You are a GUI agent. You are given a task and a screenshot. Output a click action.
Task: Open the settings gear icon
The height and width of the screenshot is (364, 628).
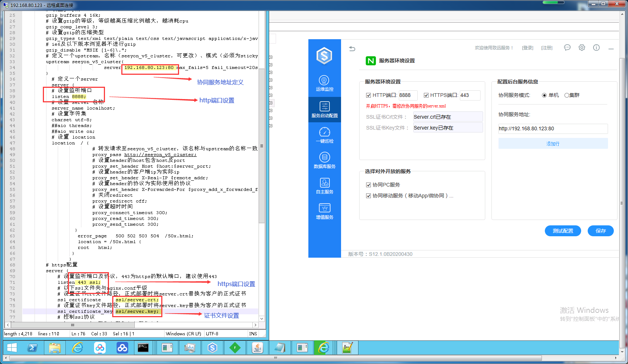(582, 48)
